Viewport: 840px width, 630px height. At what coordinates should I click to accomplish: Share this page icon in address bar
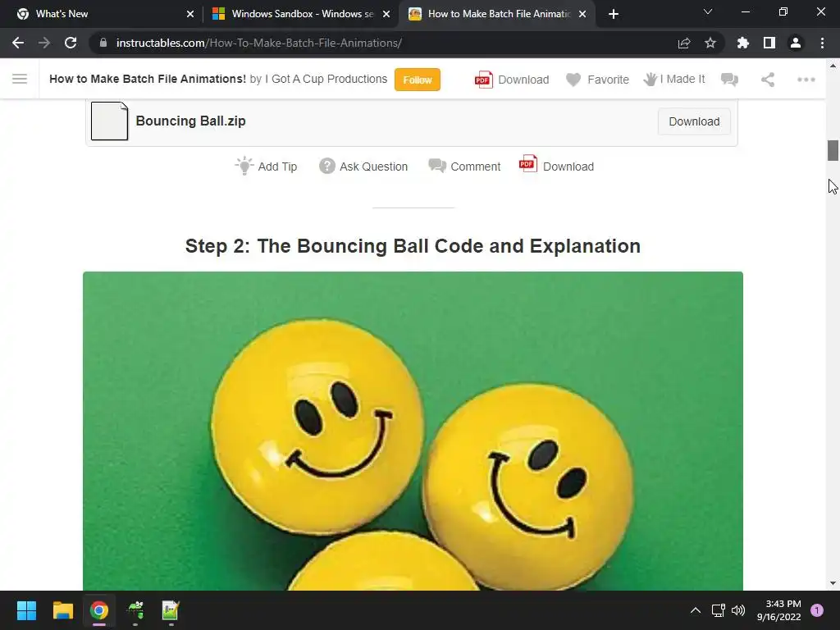pos(684,43)
